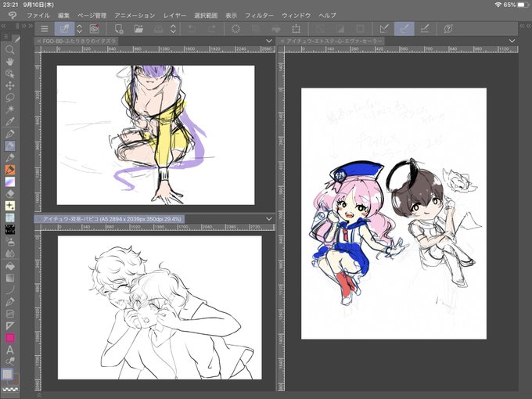The image size is (532, 399).
Task: Expand right palette dock double arrows
Action: tap(525, 26)
